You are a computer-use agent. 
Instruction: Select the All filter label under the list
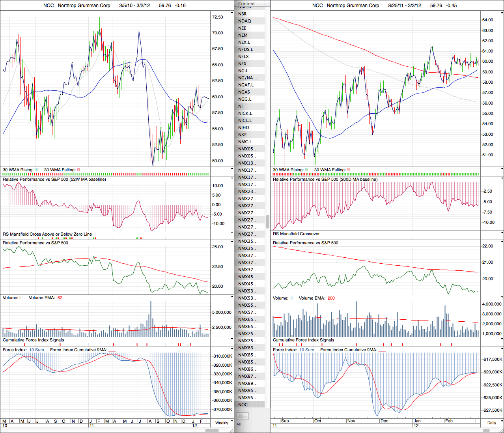click(x=239, y=424)
